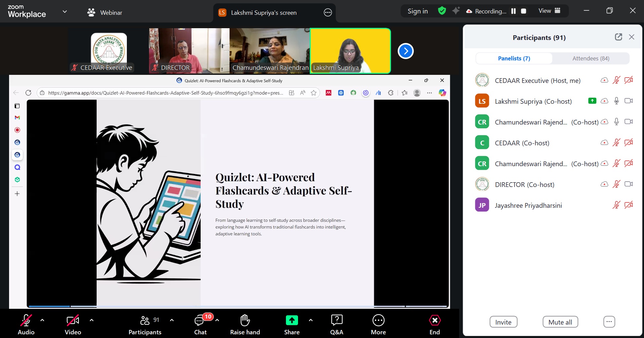Show next video thumbnails with blue arrow
Image resolution: width=644 pixels, height=338 pixels.
coord(405,51)
